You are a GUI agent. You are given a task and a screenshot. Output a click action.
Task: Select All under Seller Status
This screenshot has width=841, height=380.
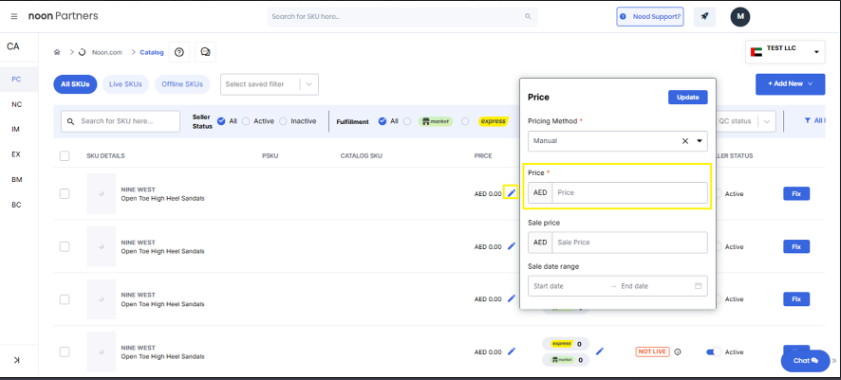(x=221, y=121)
